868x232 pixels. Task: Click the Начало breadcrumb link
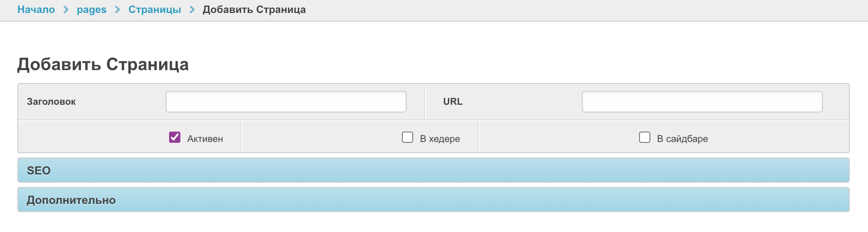(x=36, y=10)
